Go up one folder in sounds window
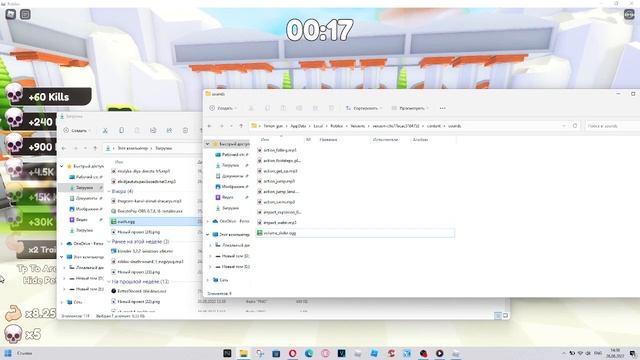The image size is (640, 360). coord(241,126)
